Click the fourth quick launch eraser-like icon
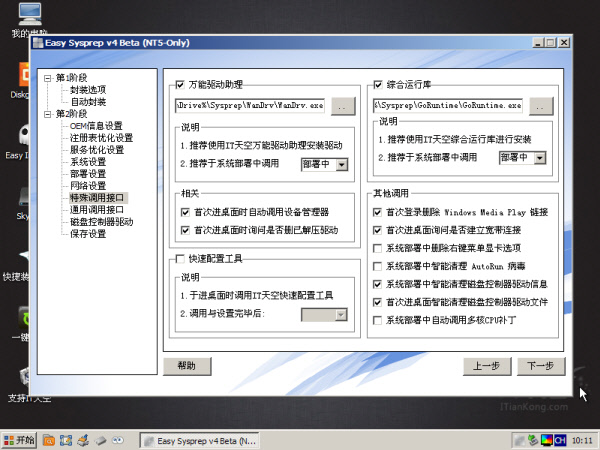 [100, 440]
